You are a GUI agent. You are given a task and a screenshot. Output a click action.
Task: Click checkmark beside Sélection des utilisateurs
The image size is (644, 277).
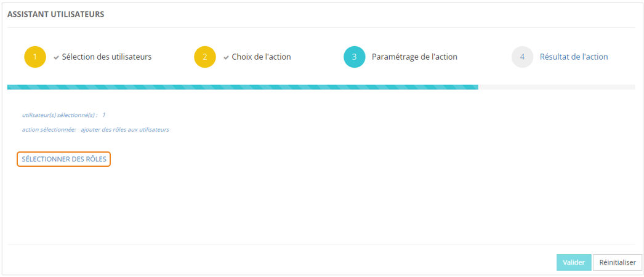tap(56, 57)
